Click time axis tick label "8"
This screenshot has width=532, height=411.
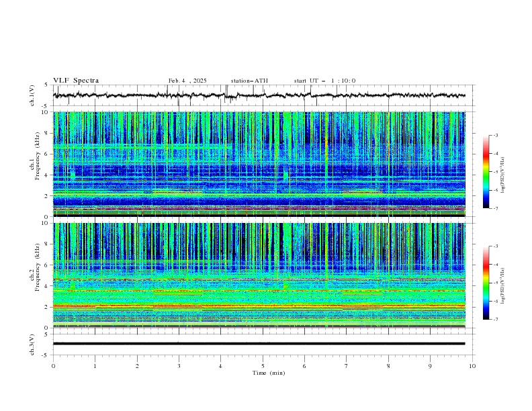[388, 366]
